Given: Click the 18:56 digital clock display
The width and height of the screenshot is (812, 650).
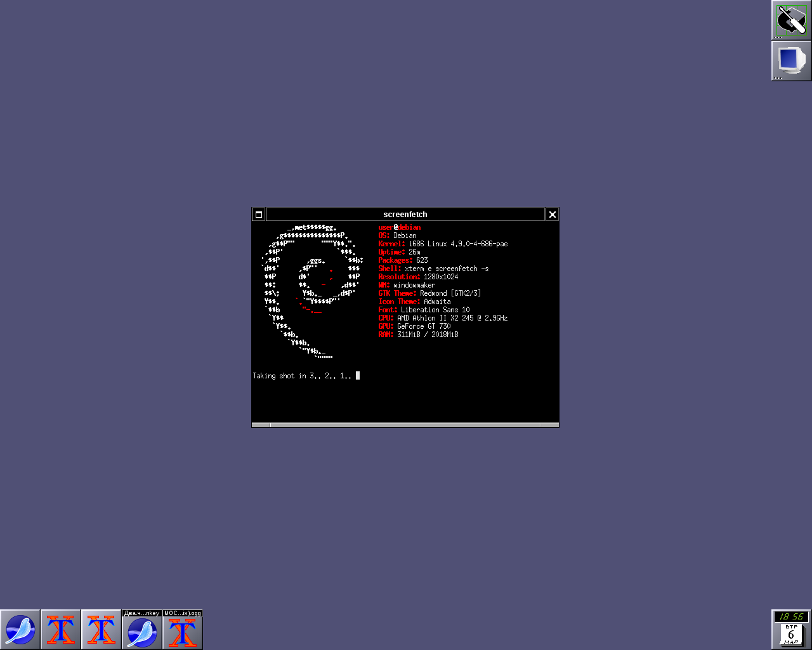Looking at the screenshot, I should pyautogui.click(x=791, y=616).
